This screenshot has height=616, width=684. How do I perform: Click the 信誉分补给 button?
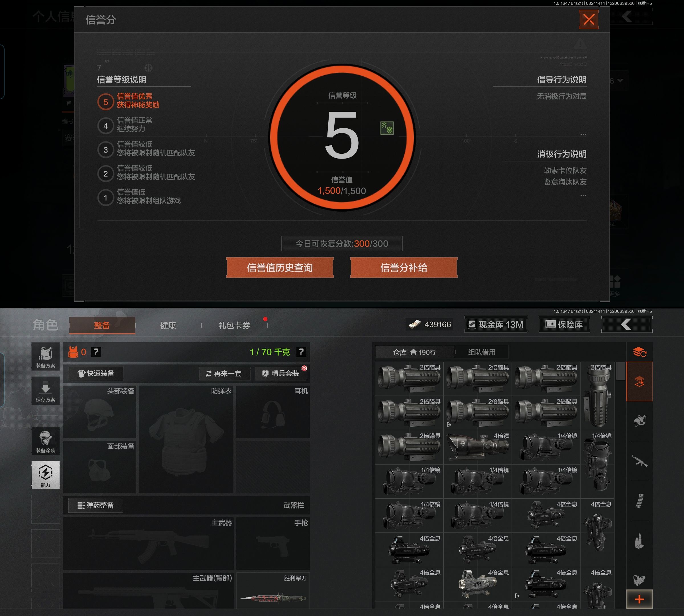point(404,268)
